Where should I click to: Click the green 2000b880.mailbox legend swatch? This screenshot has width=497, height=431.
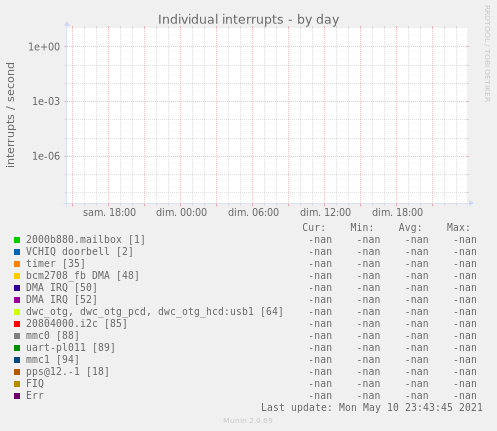tap(17, 240)
